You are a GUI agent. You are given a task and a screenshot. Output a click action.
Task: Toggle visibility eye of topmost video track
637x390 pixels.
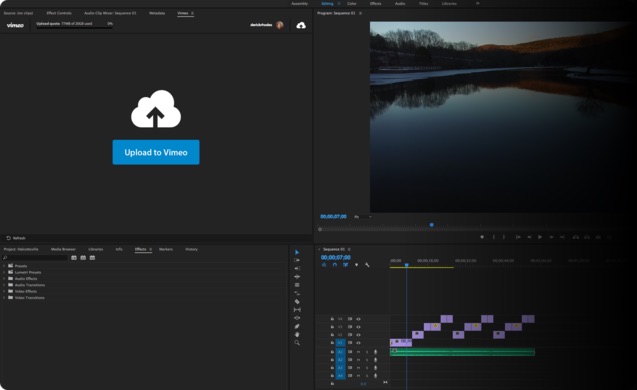click(x=358, y=319)
